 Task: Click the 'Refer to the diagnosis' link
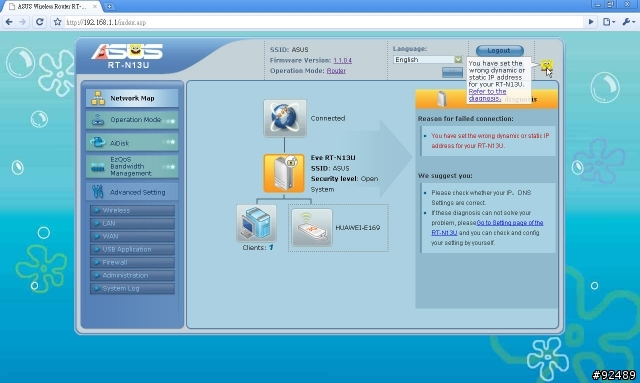487,95
